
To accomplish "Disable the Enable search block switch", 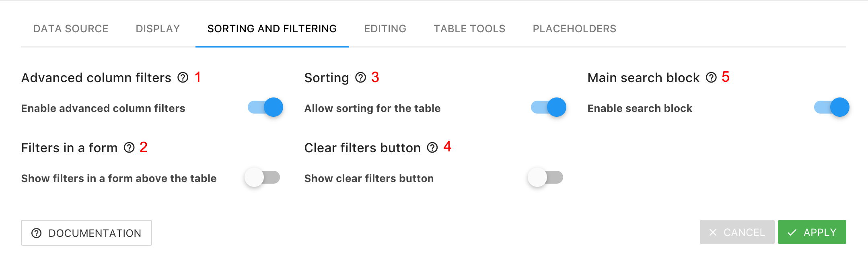I will tap(832, 107).
